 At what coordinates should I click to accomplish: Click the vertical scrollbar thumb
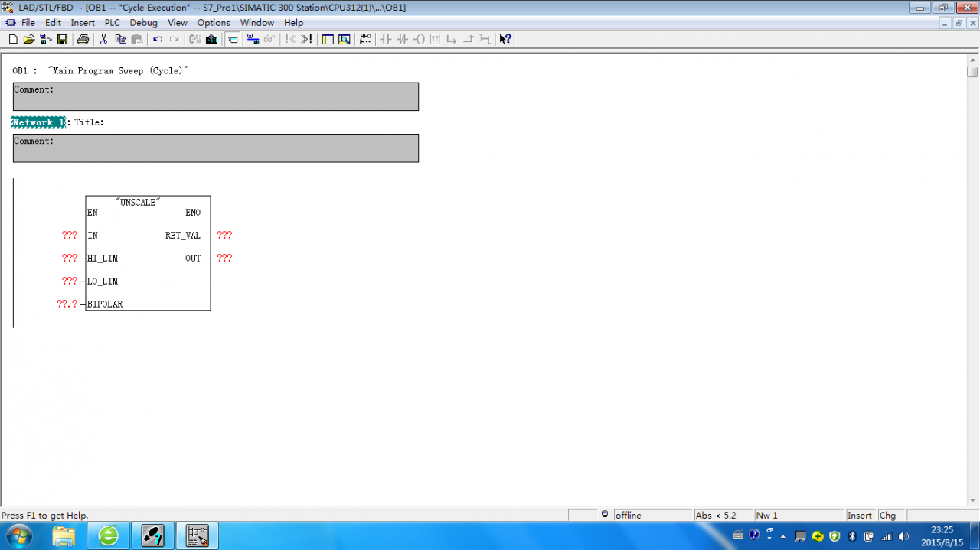[x=972, y=73]
